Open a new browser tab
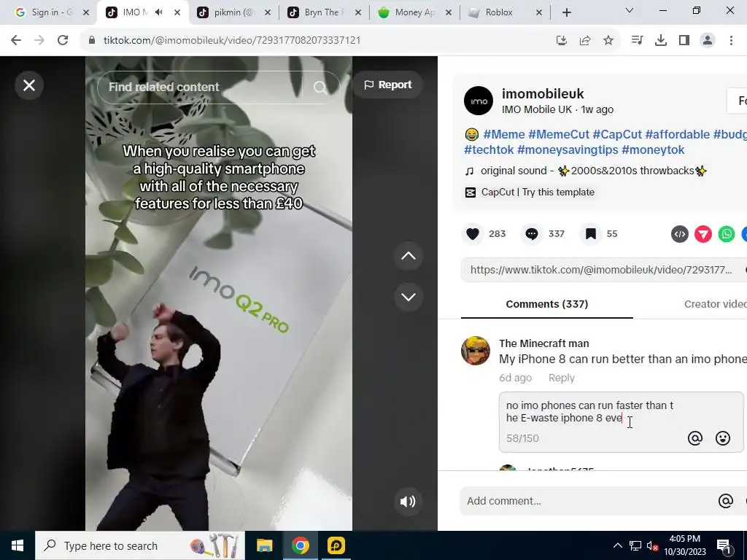 pyautogui.click(x=566, y=13)
